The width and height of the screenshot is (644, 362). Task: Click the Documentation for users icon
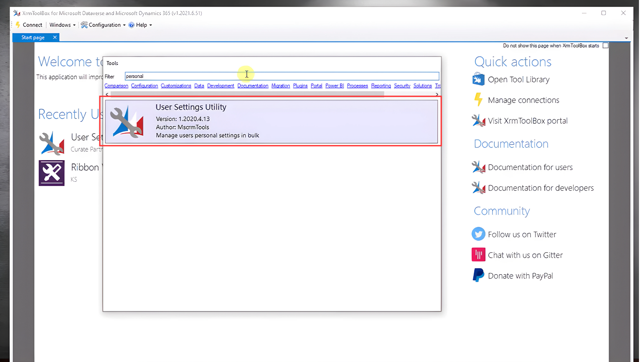(x=478, y=167)
